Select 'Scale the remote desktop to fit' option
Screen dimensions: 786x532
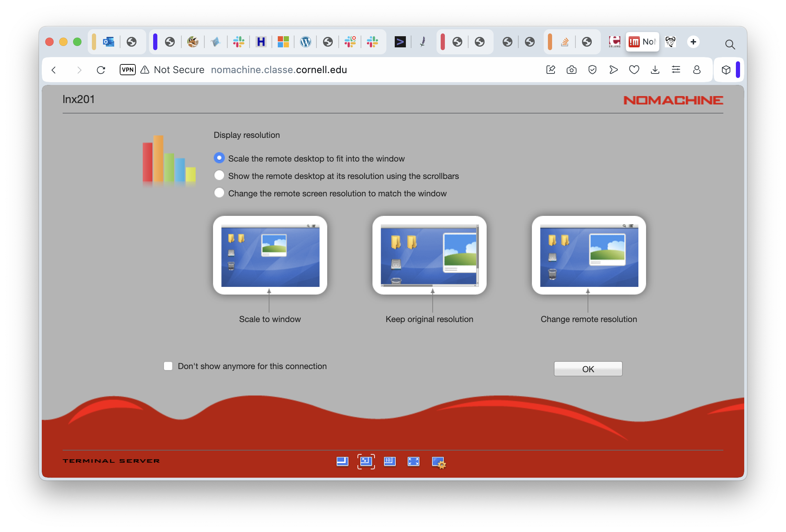(219, 158)
